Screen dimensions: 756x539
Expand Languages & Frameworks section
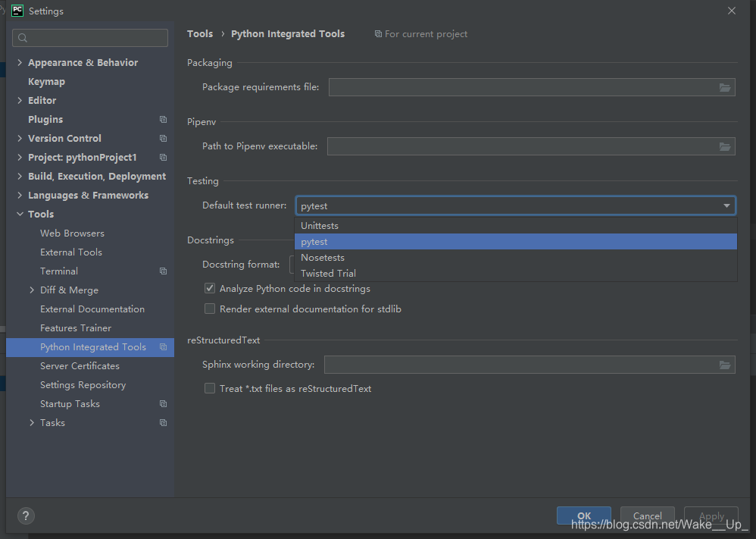pos(20,196)
